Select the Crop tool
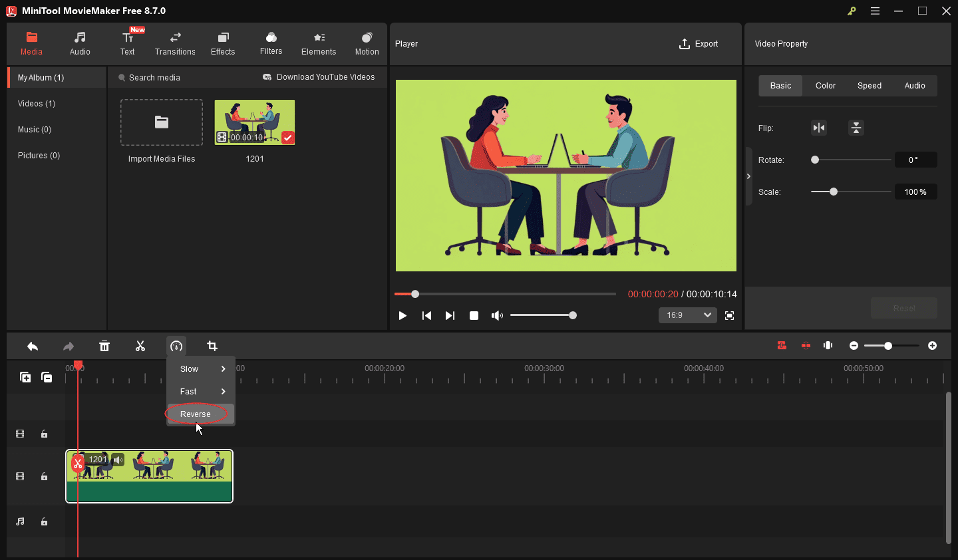This screenshot has width=958, height=560. 212,346
